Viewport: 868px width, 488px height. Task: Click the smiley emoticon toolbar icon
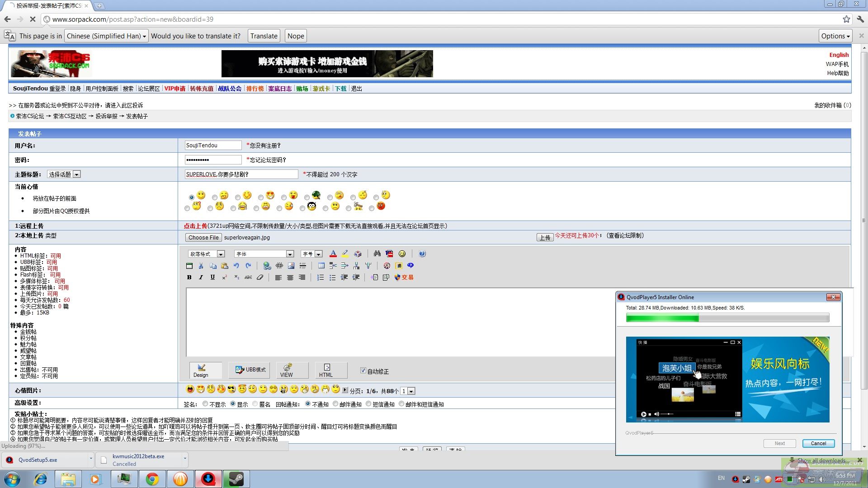point(402,254)
